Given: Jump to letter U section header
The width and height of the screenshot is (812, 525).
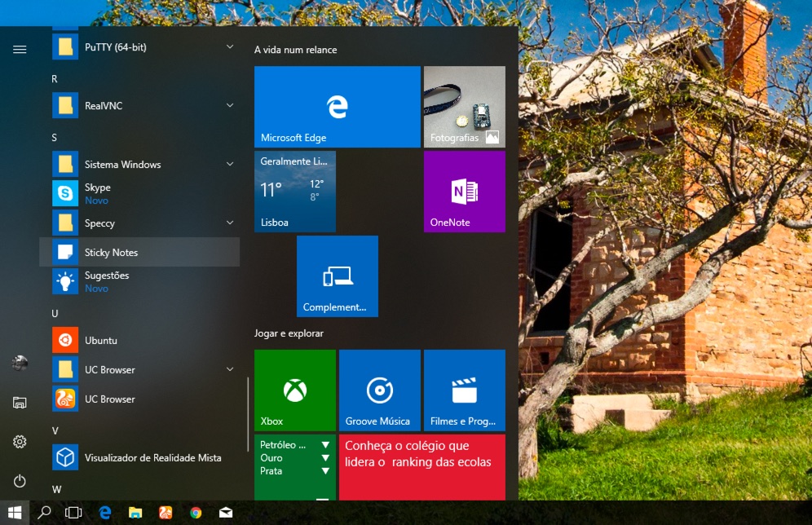Looking at the screenshot, I should 55,313.
